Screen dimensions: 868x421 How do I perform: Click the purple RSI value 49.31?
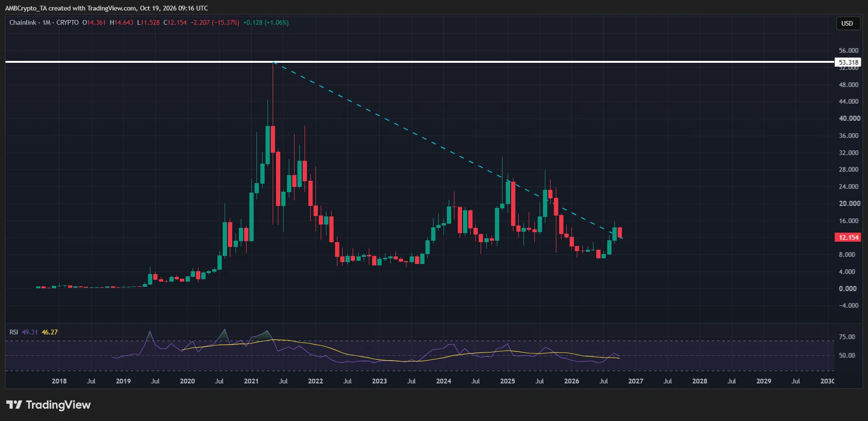coord(30,332)
